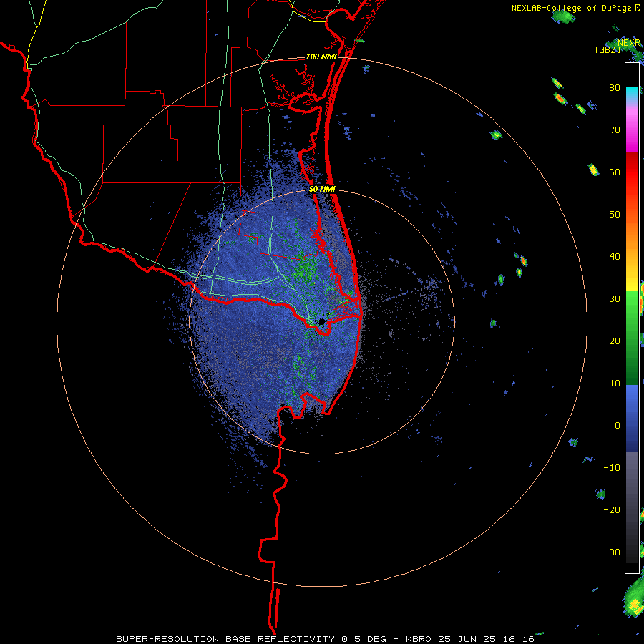Click the "40" value on dBZ scale

coord(615,257)
